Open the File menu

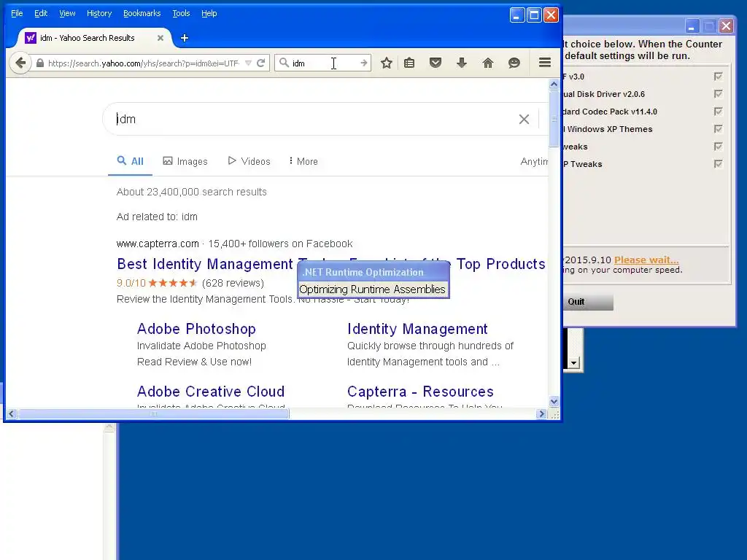[x=17, y=13]
